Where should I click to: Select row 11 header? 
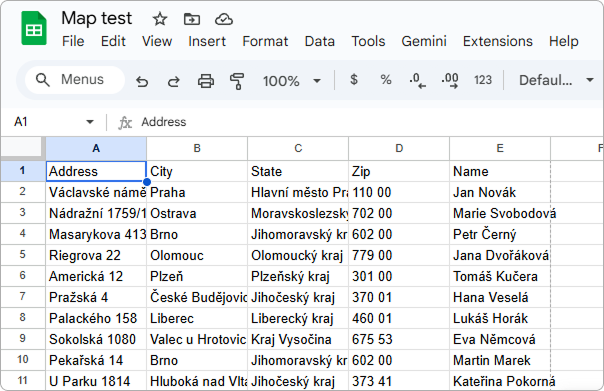(23, 381)
